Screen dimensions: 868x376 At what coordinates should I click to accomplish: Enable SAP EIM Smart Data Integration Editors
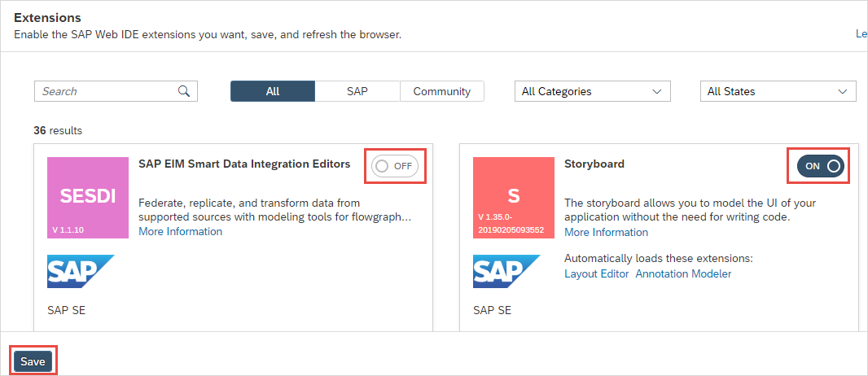[x=395, y=166]
